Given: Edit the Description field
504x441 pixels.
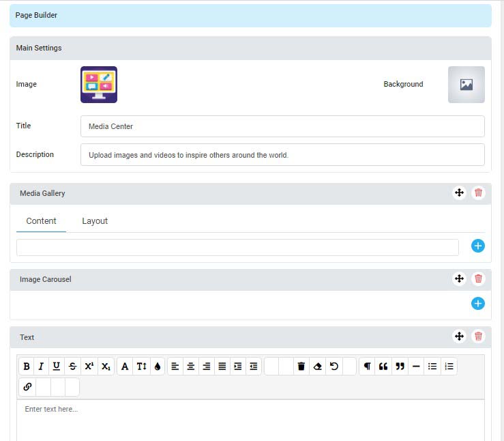Looking at the screenshot, I should (x=282, y=155).
